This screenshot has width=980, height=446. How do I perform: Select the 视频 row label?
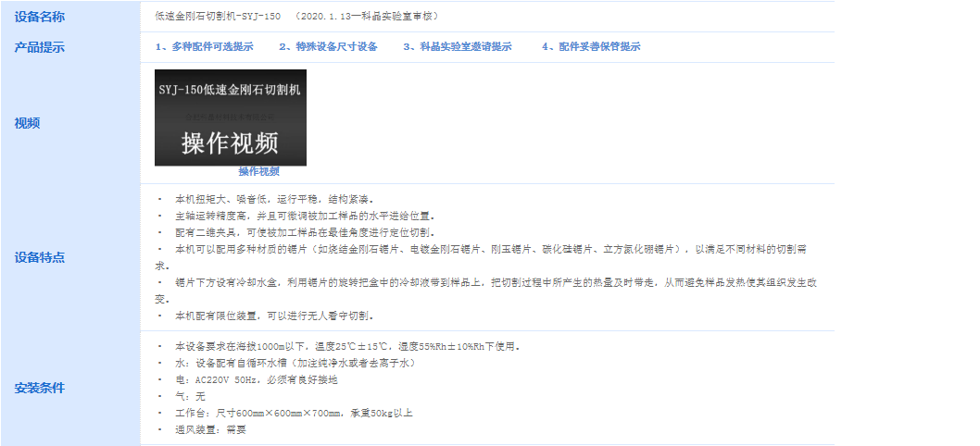[27, 123]
